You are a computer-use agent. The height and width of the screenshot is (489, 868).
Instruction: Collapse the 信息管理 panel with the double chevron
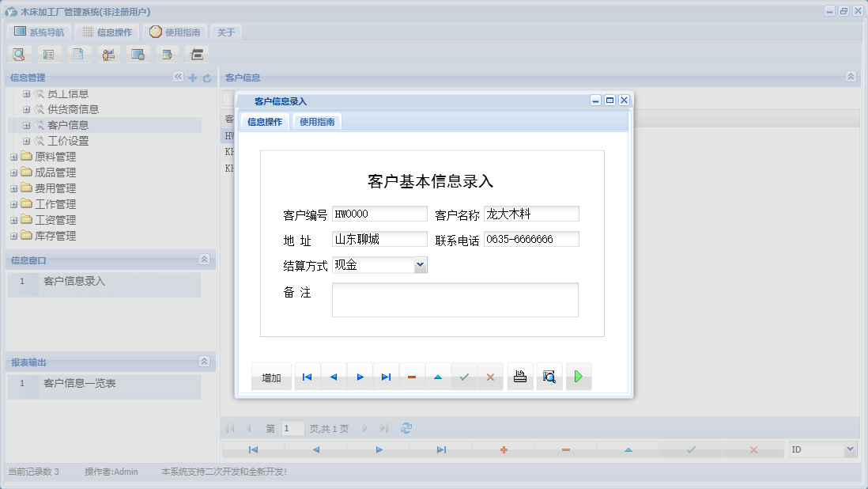[x=178, y=77]
